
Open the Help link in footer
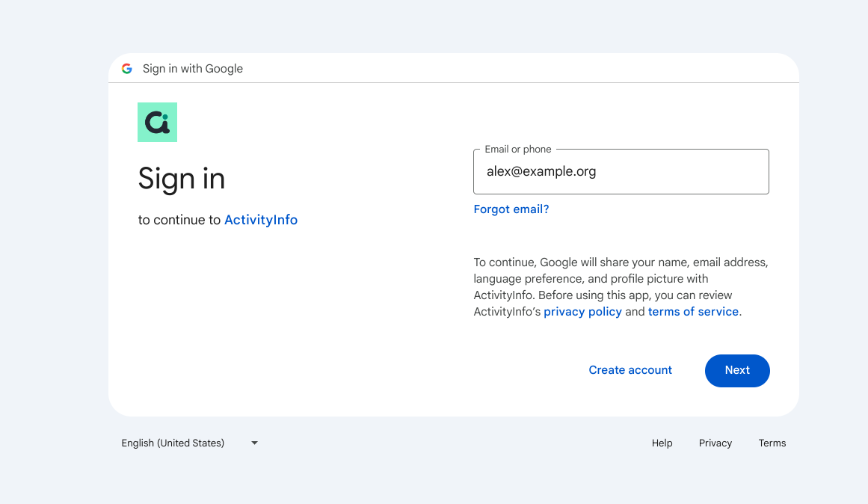coord(662,443)
